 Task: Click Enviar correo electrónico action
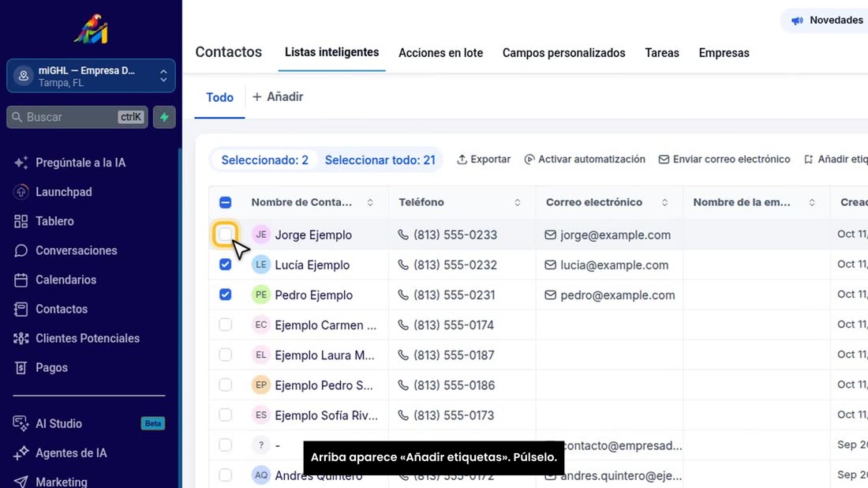point(724,160)
